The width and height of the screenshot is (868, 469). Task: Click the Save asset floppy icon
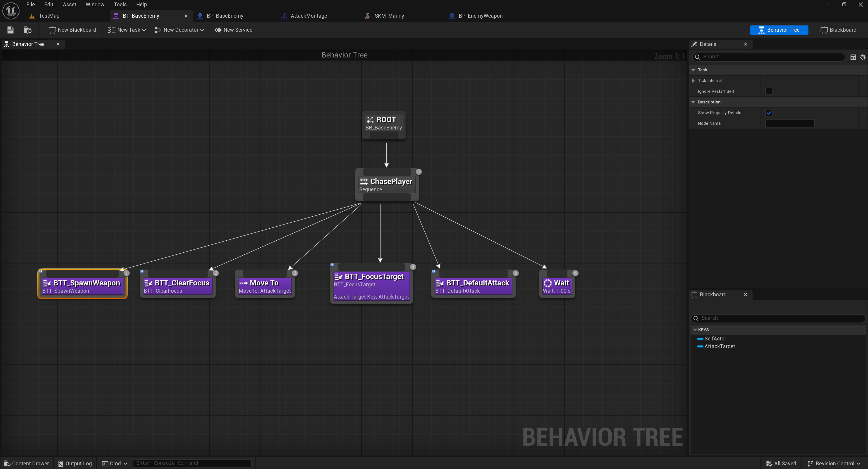(10, 30)
